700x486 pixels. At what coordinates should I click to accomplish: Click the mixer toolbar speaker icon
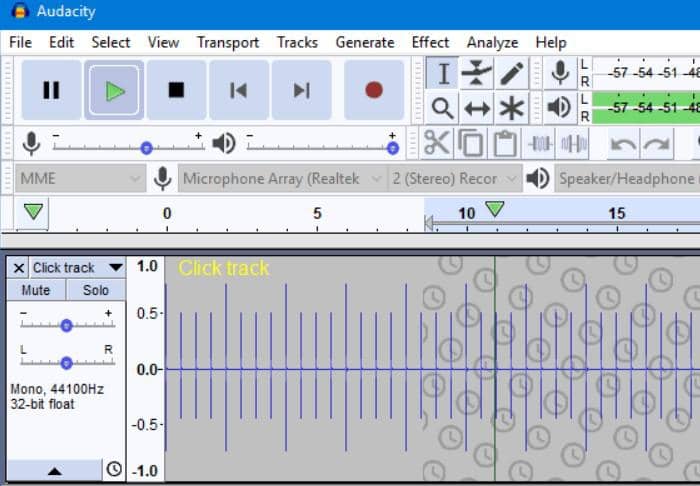(224, 144)
